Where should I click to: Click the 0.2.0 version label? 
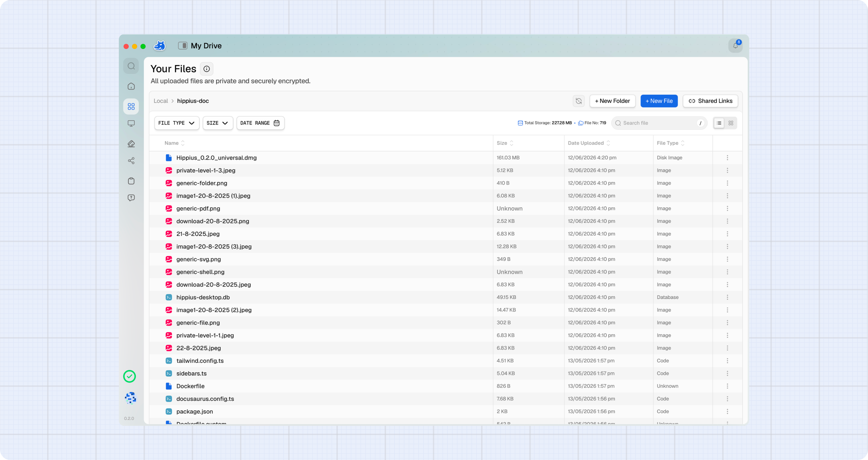click(x=129, y=419)
